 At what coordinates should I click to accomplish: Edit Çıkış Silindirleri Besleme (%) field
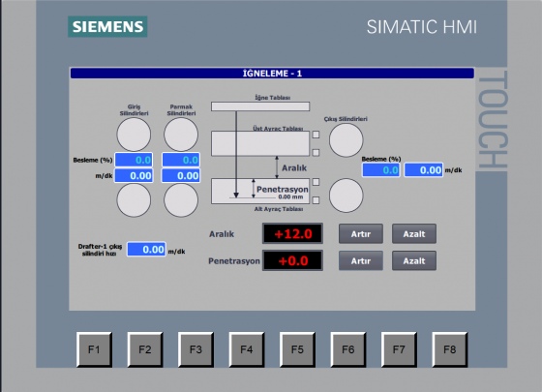point(381,170)
